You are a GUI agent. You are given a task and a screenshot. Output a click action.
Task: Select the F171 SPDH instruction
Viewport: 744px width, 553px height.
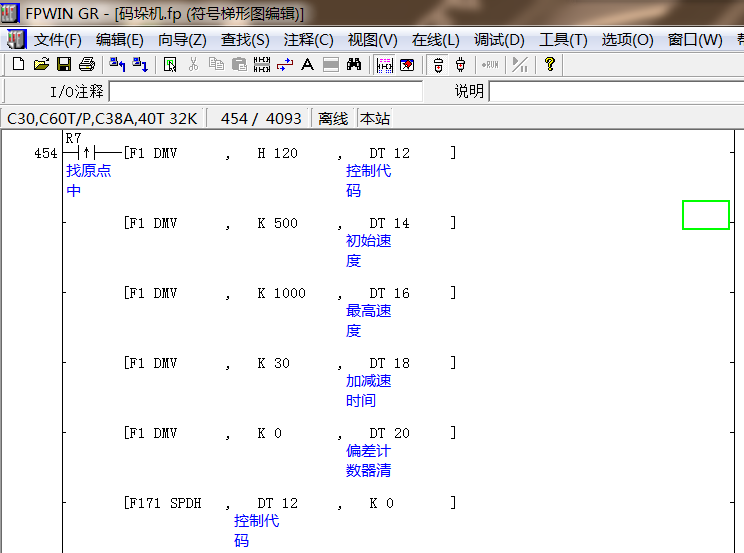click(x=163, y=503)
